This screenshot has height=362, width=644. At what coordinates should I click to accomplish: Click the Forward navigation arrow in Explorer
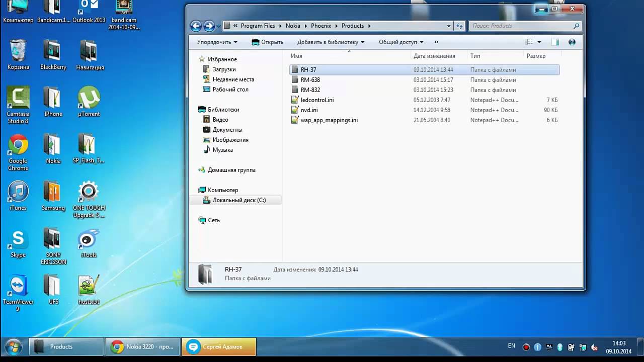tap(209, 26)
